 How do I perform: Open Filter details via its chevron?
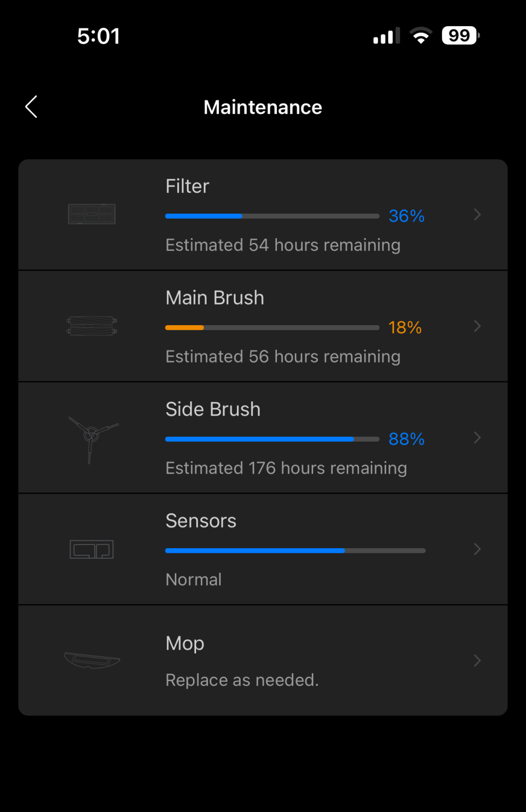coord(477,215)
